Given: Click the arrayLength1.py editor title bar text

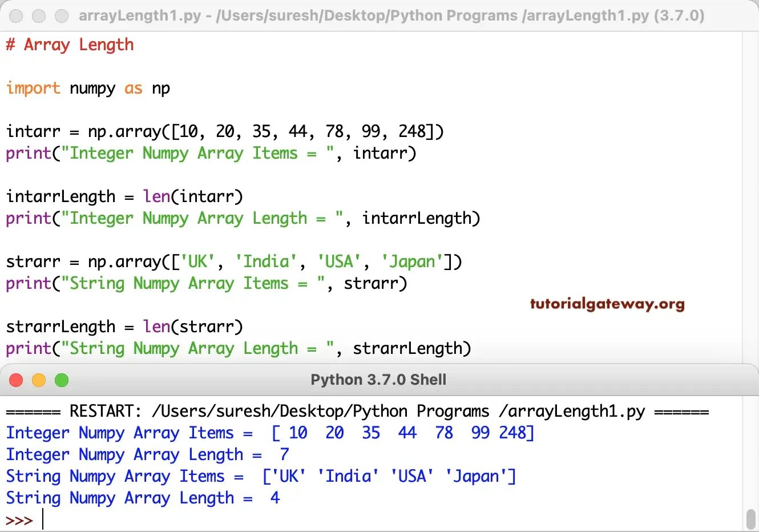Looking at the screenshot, I should tap(391, 15).
